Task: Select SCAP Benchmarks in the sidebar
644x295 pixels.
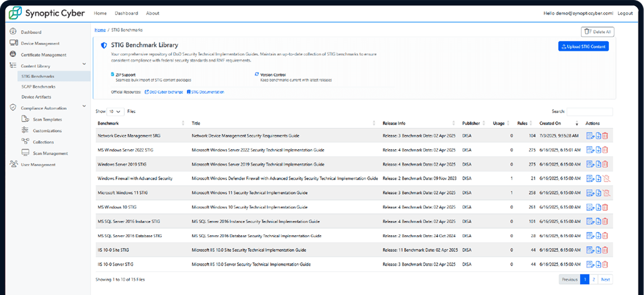Action: (x=38, y=87)
